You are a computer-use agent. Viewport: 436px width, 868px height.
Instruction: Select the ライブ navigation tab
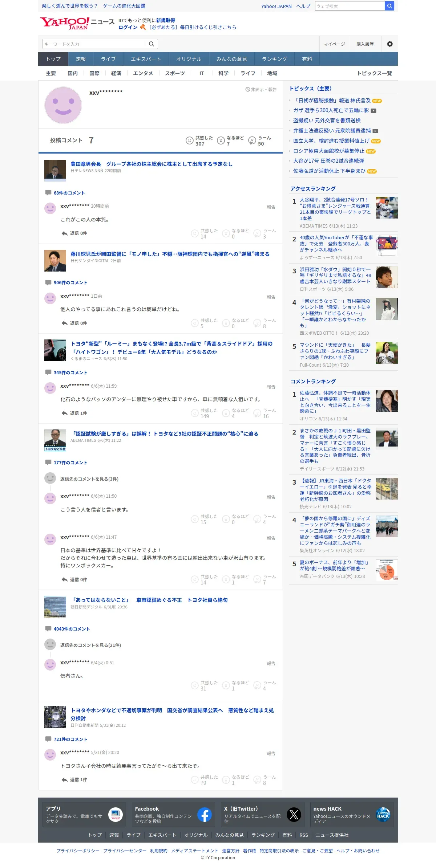tap(108, 59)
